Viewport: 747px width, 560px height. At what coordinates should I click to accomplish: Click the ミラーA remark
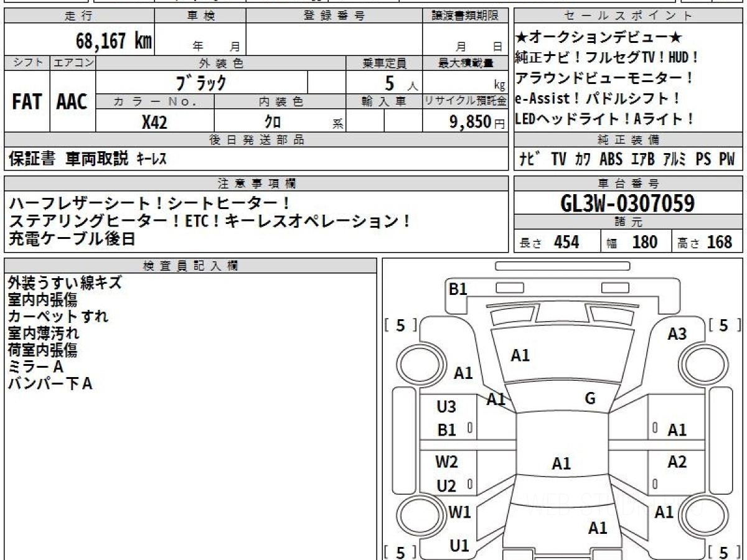click(35, 366)
